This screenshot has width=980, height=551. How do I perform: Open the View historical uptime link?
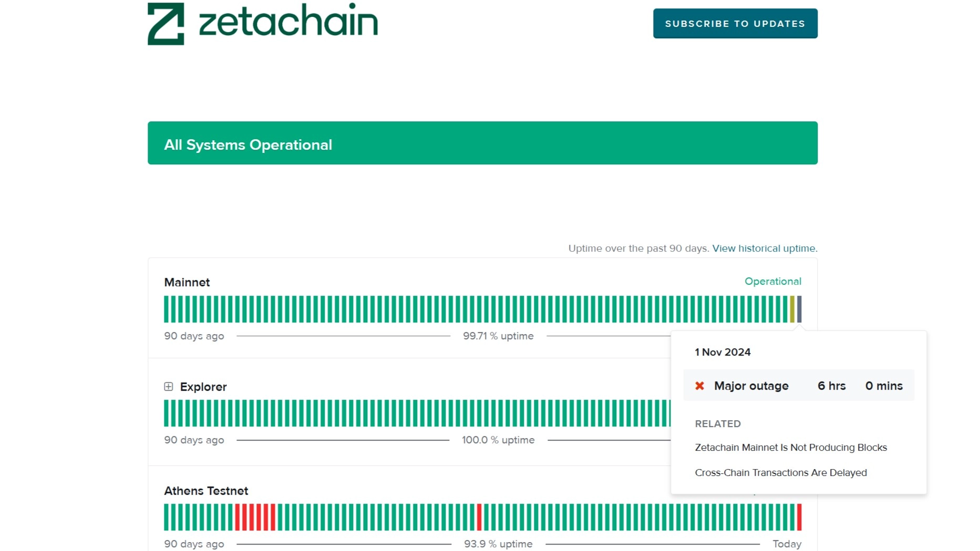765,248
